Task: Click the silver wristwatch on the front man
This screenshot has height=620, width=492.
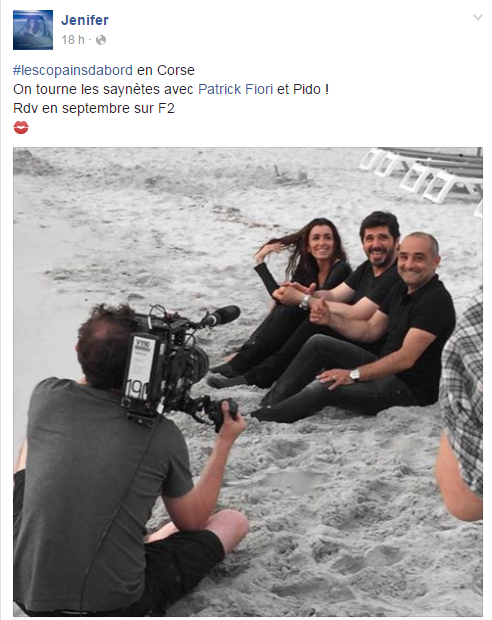Action: [x=354, y=374]
